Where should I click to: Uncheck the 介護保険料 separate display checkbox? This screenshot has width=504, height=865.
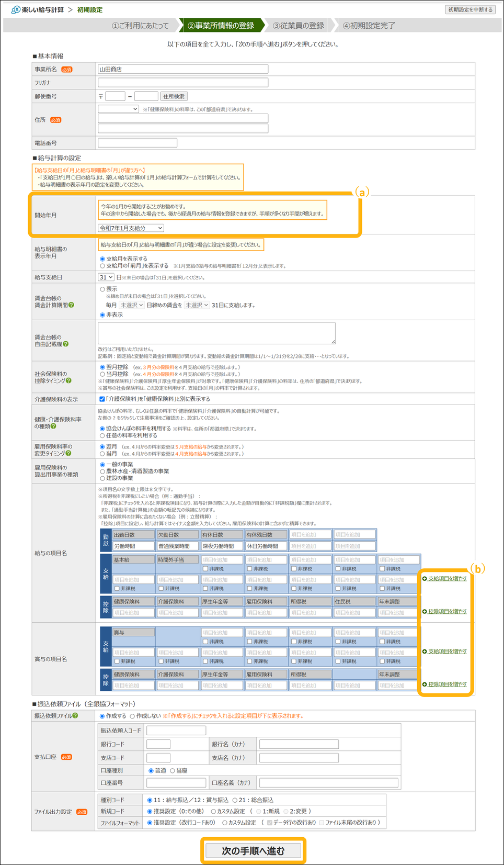pyautogui.click(x=102, y=399)
